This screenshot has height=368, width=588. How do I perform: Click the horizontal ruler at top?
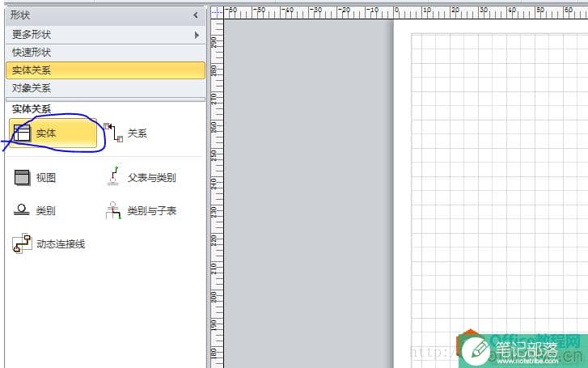pos(405,12)
